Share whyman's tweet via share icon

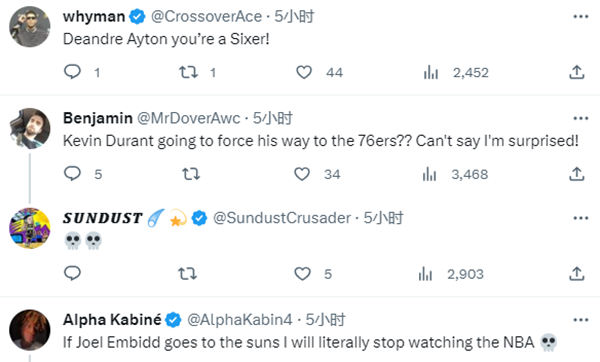(x=577, y=72)
